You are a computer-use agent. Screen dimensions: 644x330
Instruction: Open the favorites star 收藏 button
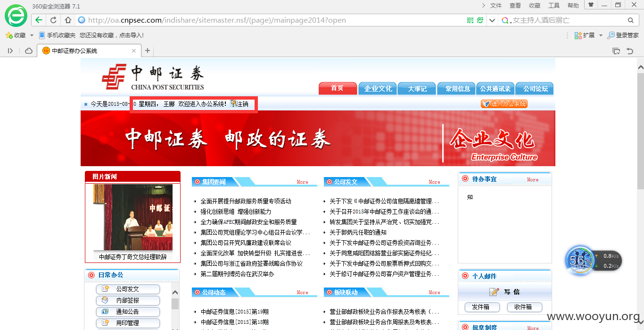16,35
